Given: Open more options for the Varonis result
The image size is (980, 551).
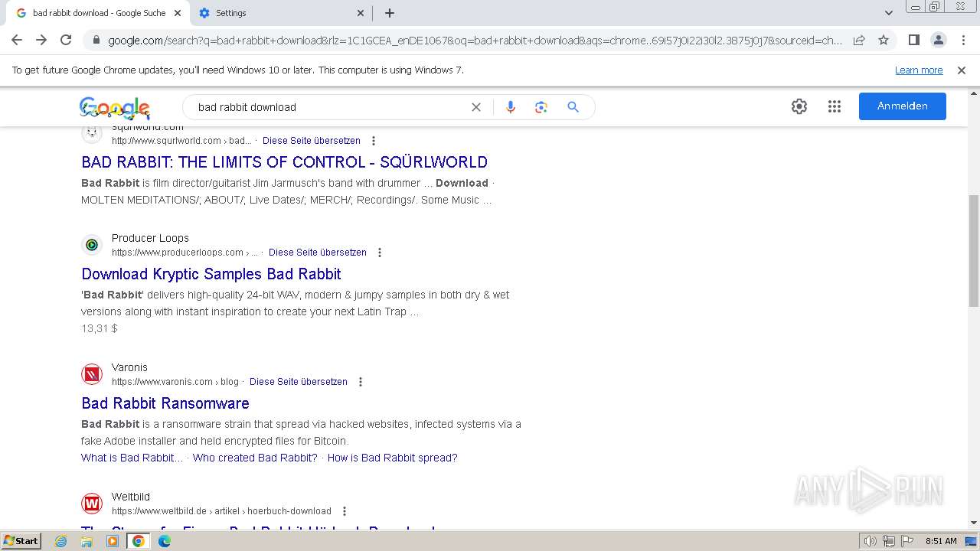Looking at the screenshot, I should click(361, 382).
